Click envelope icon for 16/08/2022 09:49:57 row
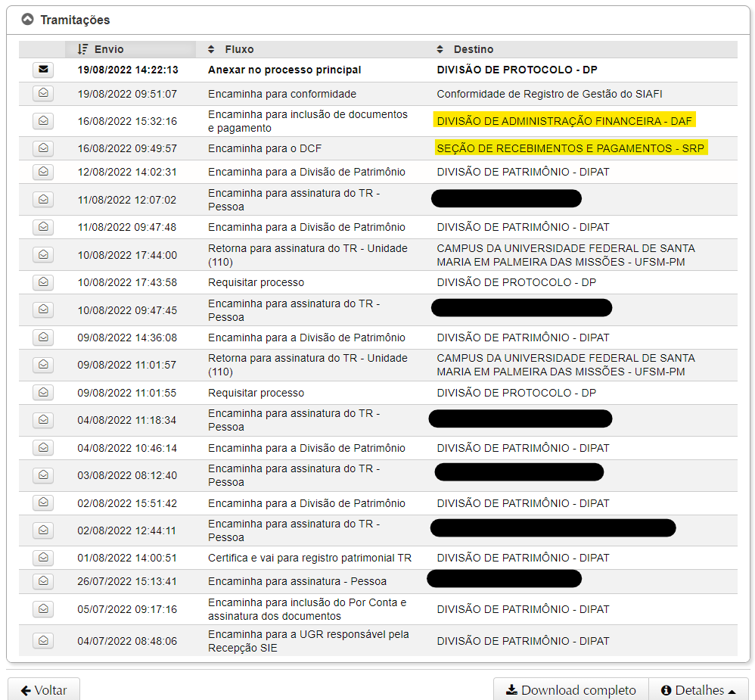Viewport: 755px width, 700px height. [43, 148]
